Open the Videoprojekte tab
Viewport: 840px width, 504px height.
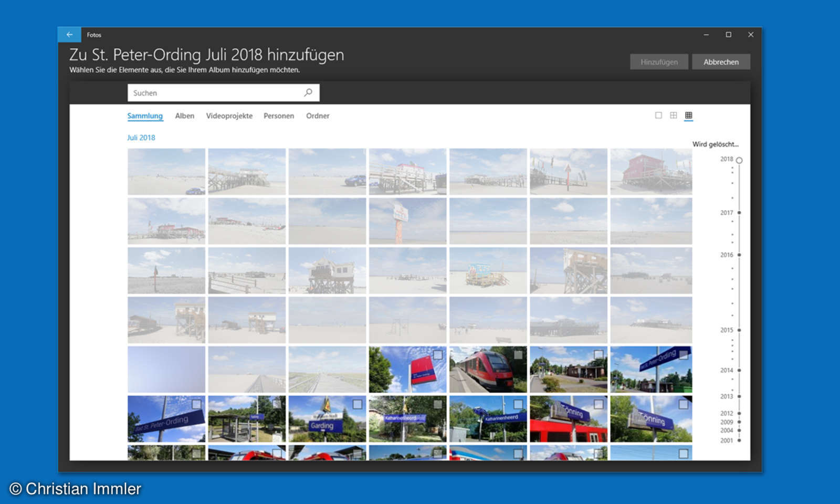point(229,116)
